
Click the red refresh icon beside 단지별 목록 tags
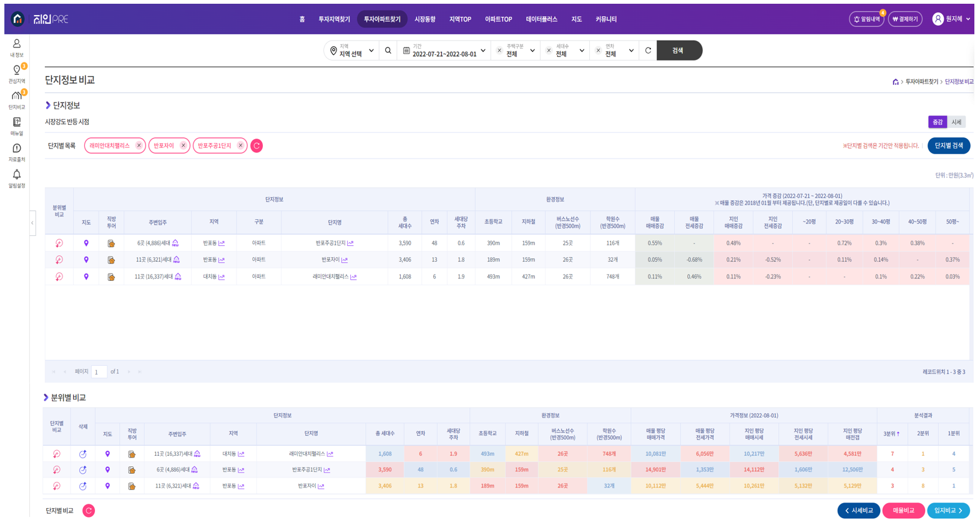pos(257,146)
